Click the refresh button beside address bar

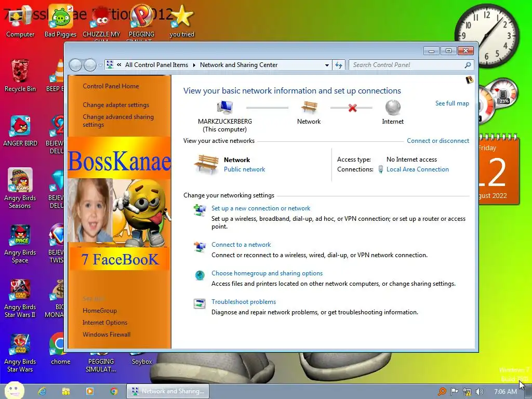tap(339, 65)
